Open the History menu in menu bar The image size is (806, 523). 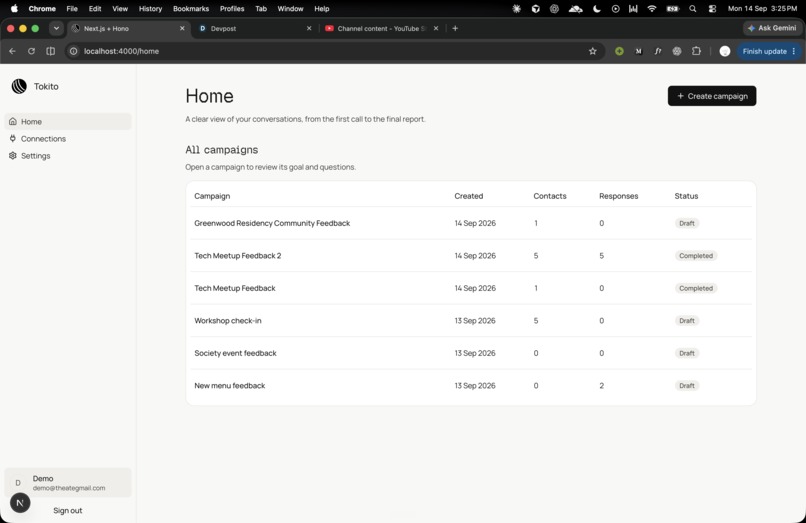click(x=150, y=8)
